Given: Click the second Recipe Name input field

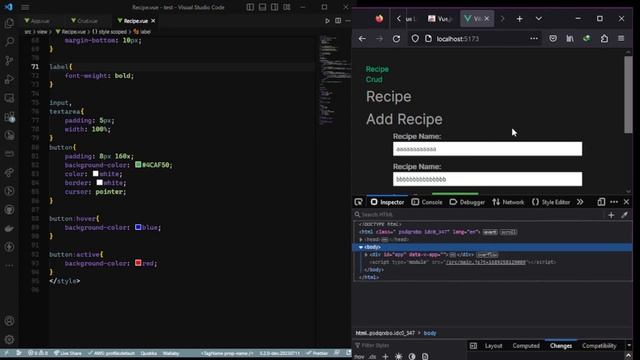Looking at the screenshot, I should [487, 179].
